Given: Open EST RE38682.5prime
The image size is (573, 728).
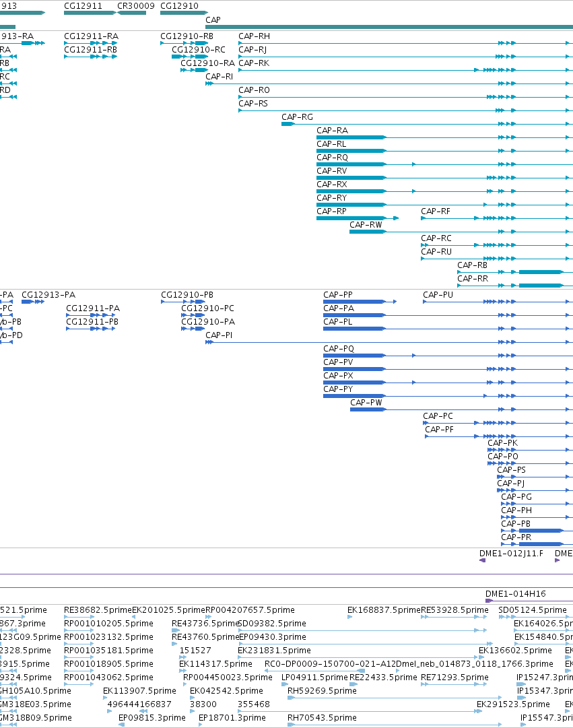Looking at the screenshot, I should coord(98,610).
